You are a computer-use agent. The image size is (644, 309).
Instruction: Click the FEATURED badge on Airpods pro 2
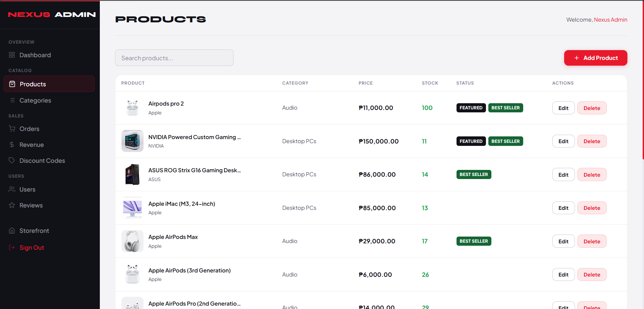click(x=471, y=108)
